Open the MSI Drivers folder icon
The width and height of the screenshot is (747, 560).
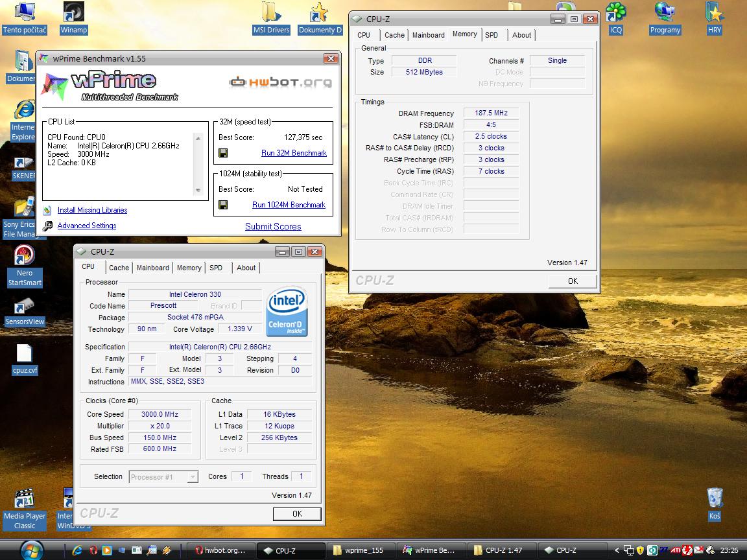coord(271,18)
